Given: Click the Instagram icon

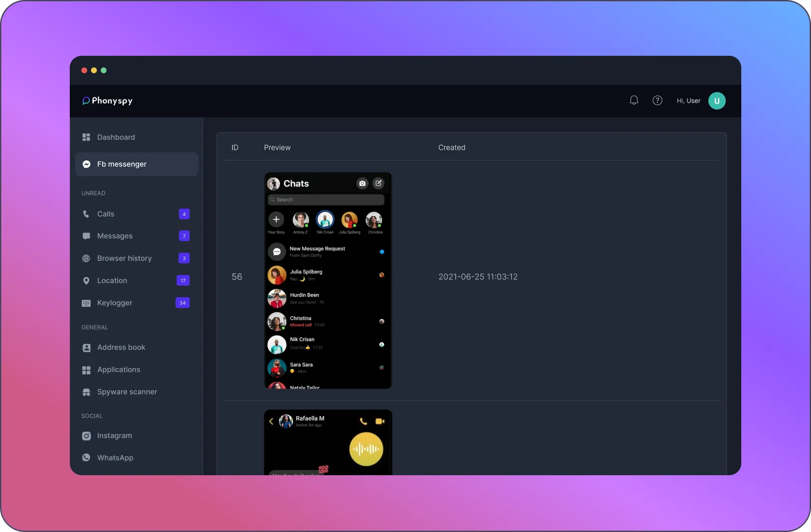Looking at the screenshot, I should point(86,436).
